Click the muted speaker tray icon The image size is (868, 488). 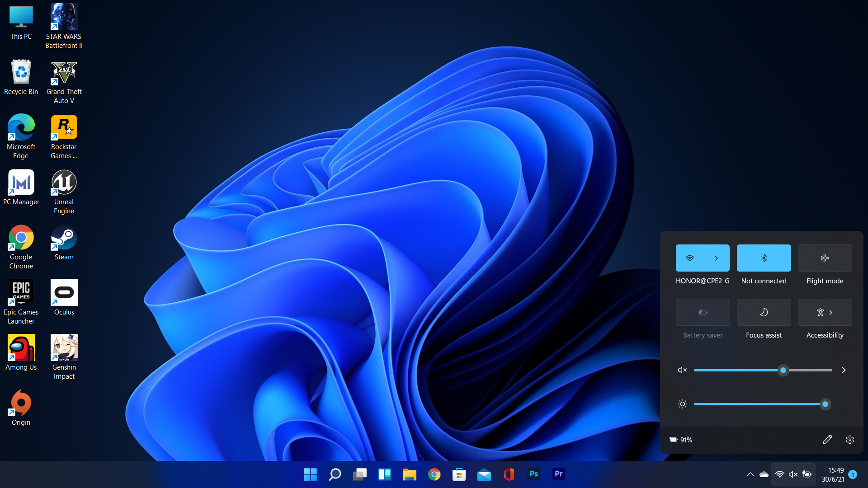793,474
